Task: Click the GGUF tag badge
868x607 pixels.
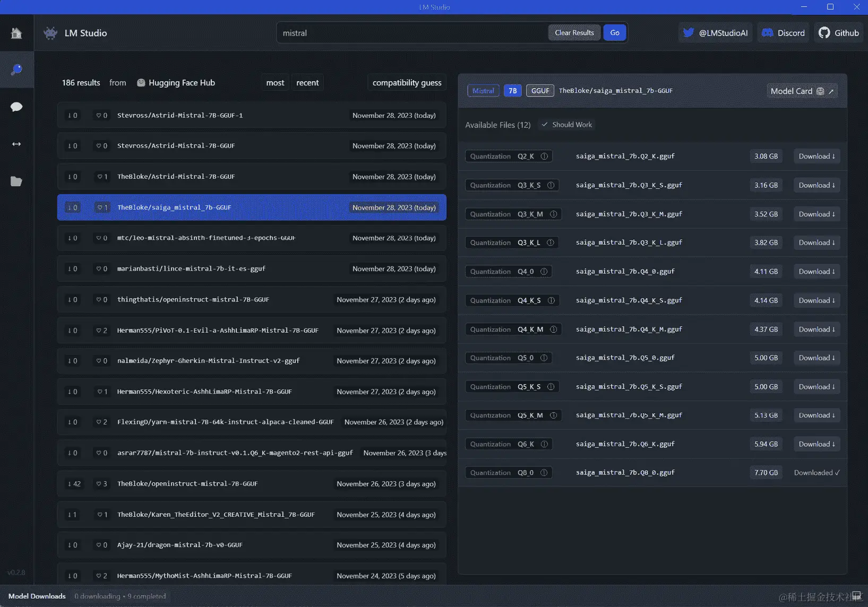Action: click(x=540, y=91)
